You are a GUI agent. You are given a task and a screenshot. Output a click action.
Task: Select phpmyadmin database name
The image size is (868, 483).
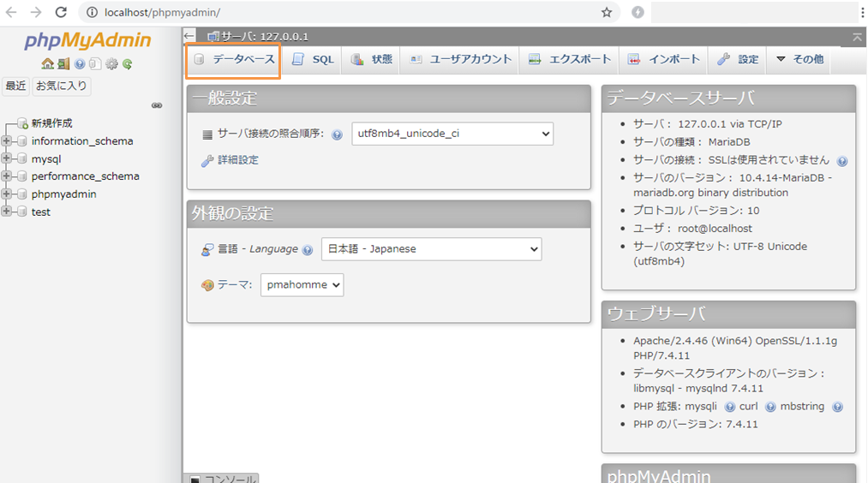pos(63,194)
